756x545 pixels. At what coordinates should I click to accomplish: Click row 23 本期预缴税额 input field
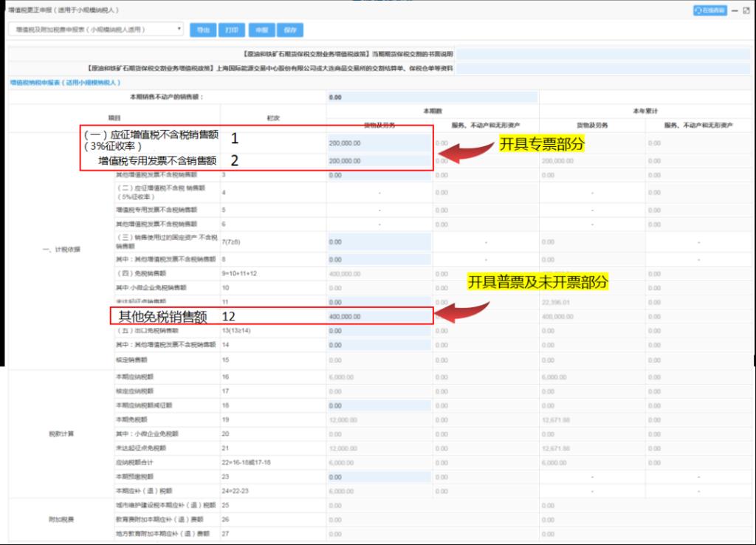pyautogui.click(x=378, y=476)
